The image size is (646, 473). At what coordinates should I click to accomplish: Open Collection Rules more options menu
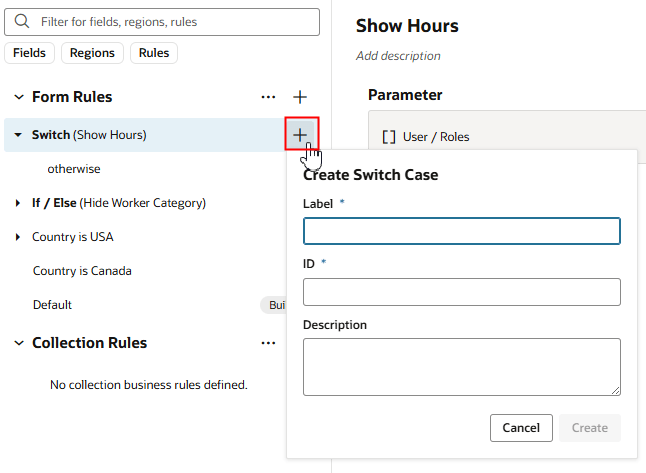(x=268, y=343)
